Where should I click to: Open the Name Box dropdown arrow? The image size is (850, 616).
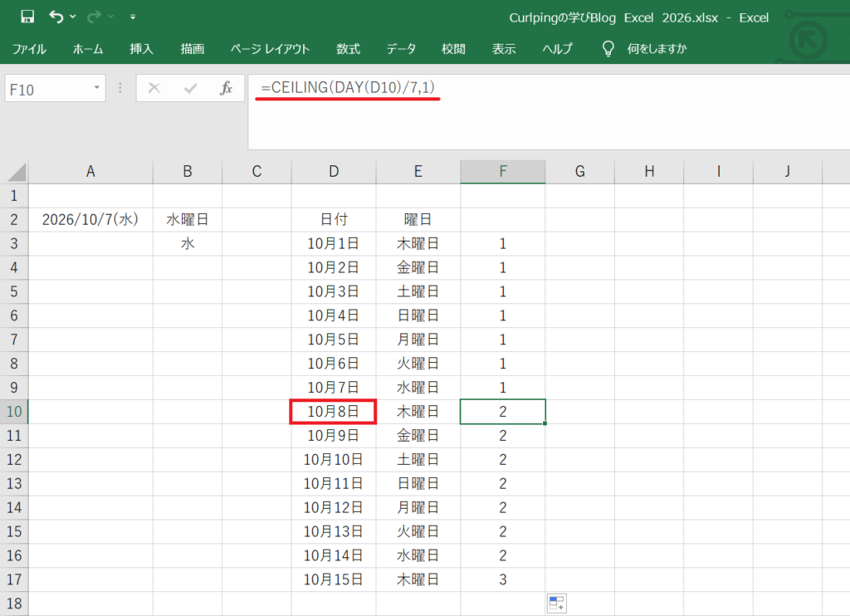(97, 87)
